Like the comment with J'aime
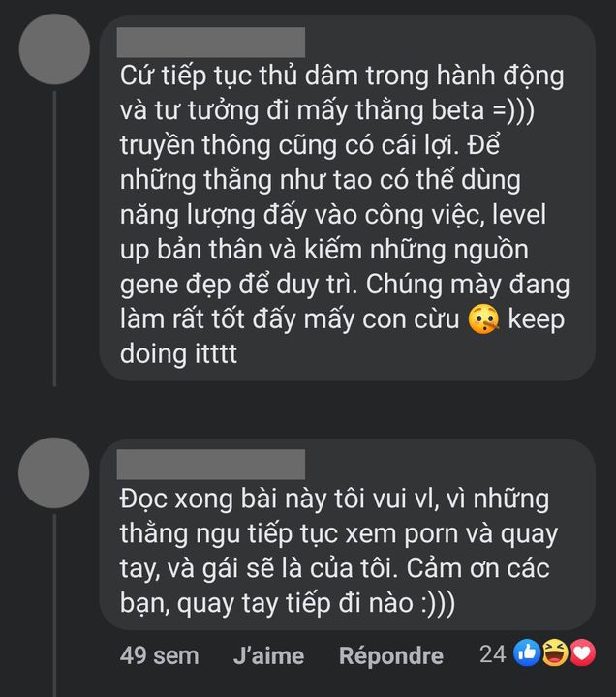 pyautogui.click(x=268, y=655)
